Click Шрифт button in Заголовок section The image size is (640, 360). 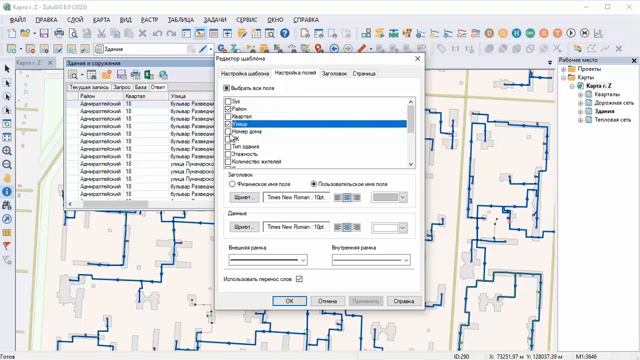[x=244, y=198]
